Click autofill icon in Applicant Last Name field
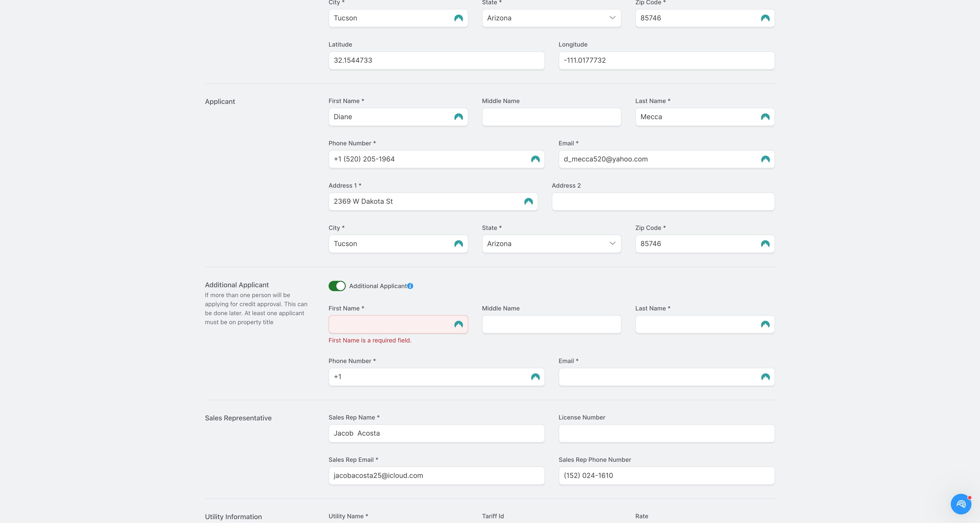 [765, 117]
